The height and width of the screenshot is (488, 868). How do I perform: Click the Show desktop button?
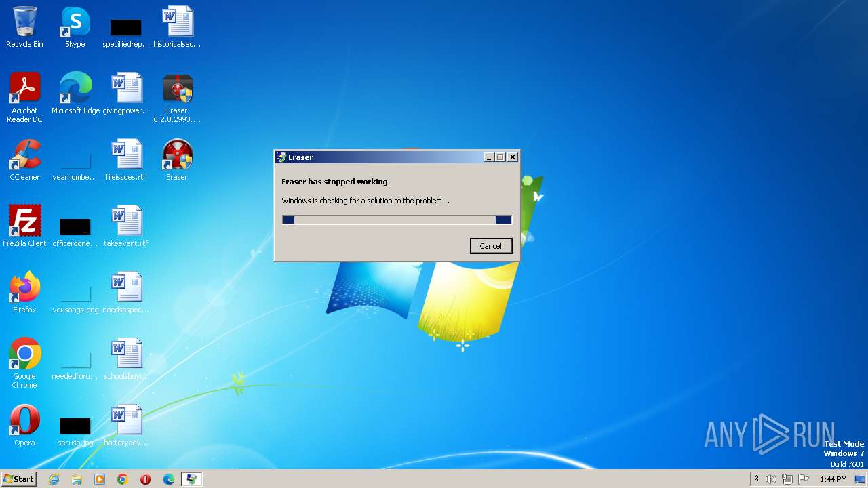[x=861, y=479]
